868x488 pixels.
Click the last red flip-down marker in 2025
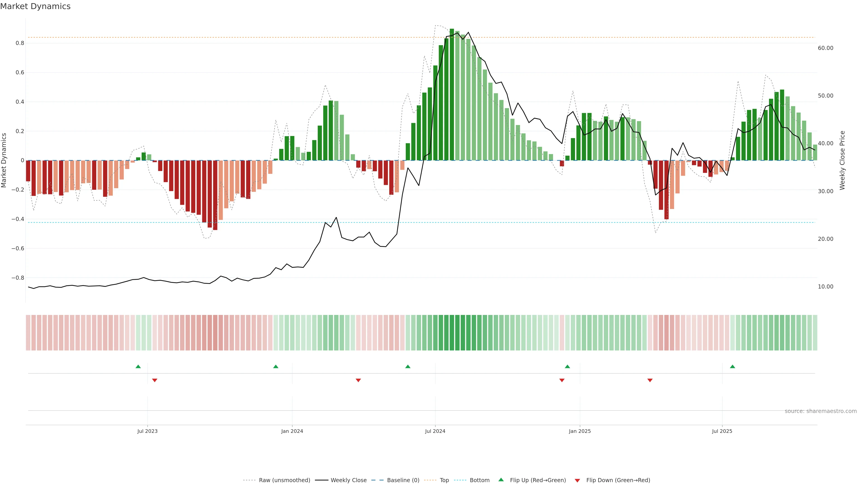[x=650, y=380]
